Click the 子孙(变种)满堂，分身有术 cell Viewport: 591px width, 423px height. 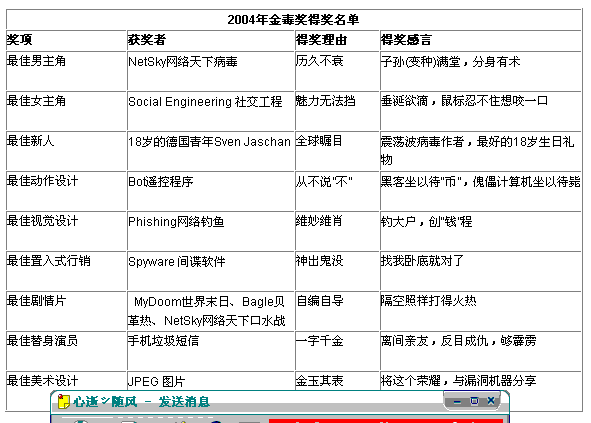click(480, 71)
